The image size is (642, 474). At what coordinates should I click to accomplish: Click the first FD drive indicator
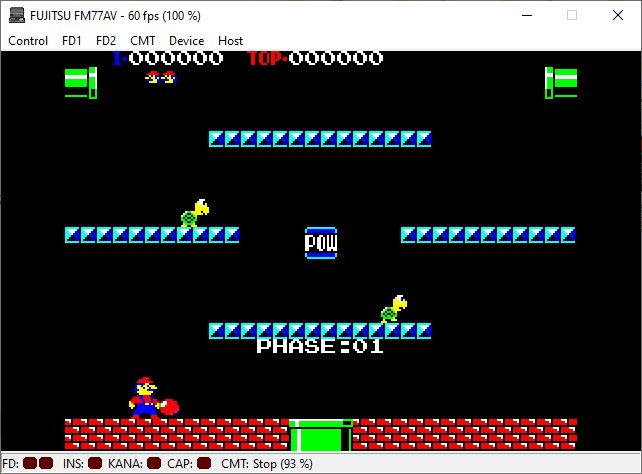tap(30, 463)
